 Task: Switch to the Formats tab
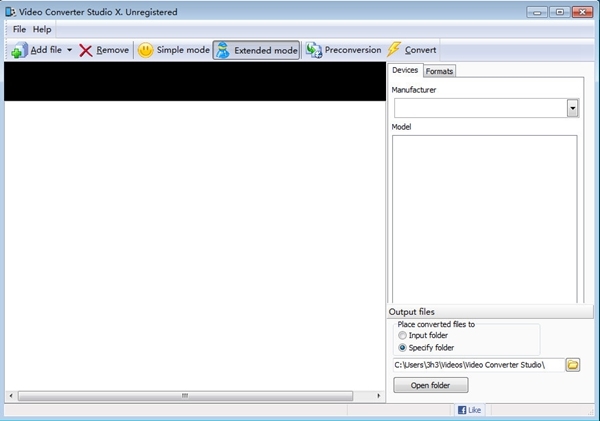point(439,71)
